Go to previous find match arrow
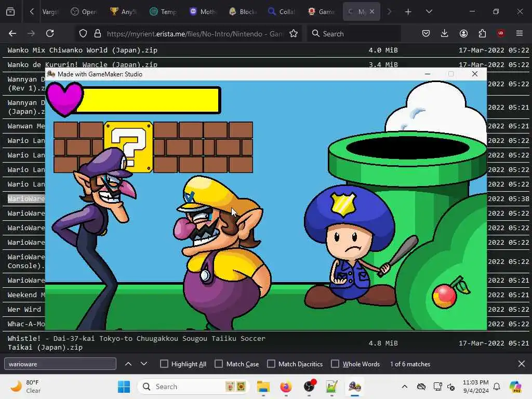The image size is (532, 399). click(x=128, y=364)
